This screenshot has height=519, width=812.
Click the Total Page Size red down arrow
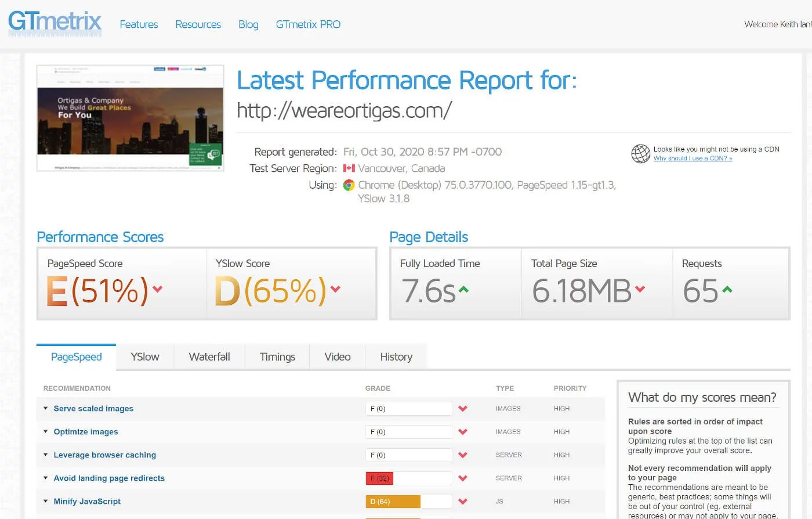(x=640, y=289)
